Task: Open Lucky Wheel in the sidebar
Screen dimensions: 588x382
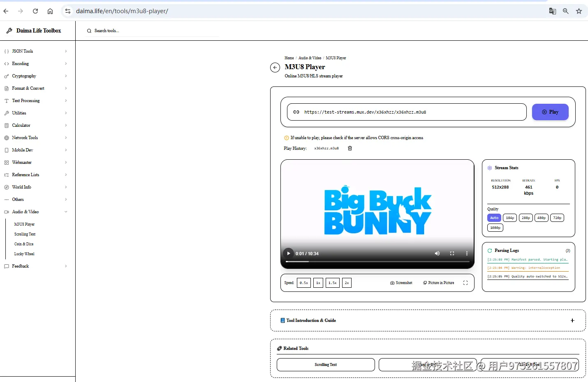Action: (24, 254)
